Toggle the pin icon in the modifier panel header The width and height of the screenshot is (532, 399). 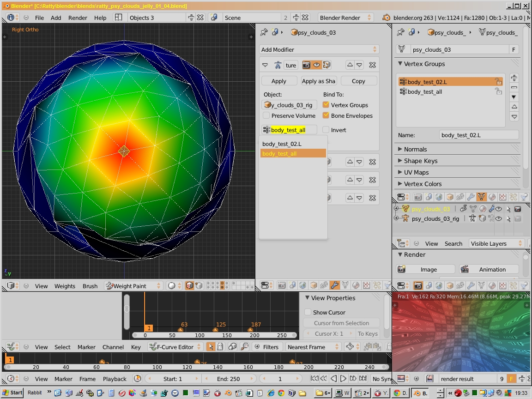click(x=264, y=32)
